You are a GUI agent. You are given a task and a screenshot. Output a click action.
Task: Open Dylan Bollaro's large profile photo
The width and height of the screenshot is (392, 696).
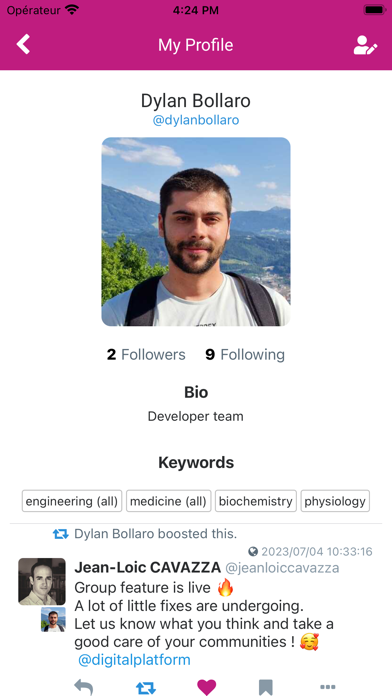[x=196, y=232]
